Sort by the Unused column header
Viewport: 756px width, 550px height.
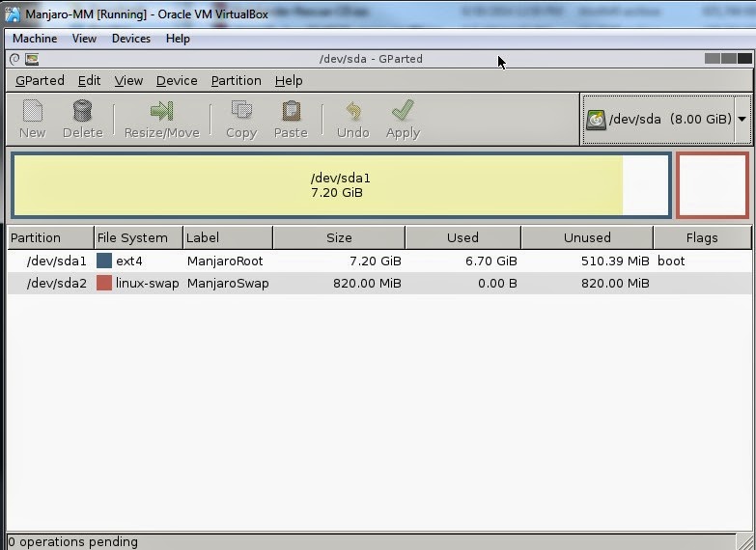tap(587, 237)
